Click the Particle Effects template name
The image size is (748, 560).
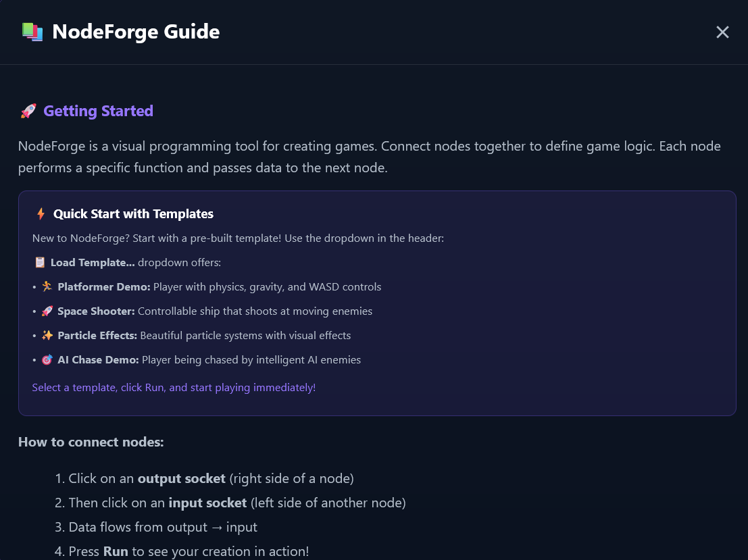pos(97,336)
